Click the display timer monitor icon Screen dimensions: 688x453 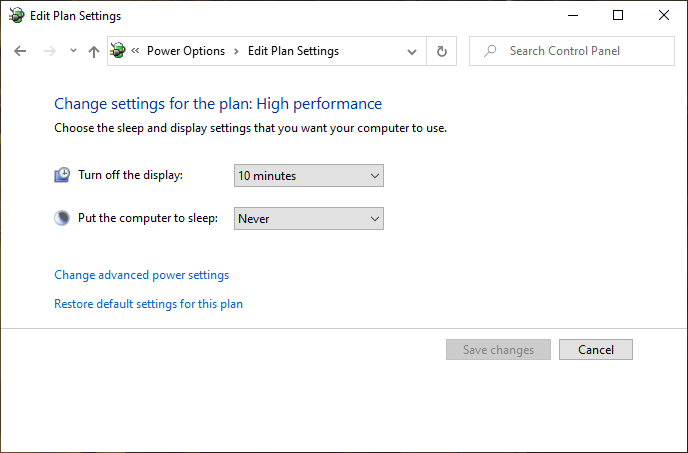(62, 175)
